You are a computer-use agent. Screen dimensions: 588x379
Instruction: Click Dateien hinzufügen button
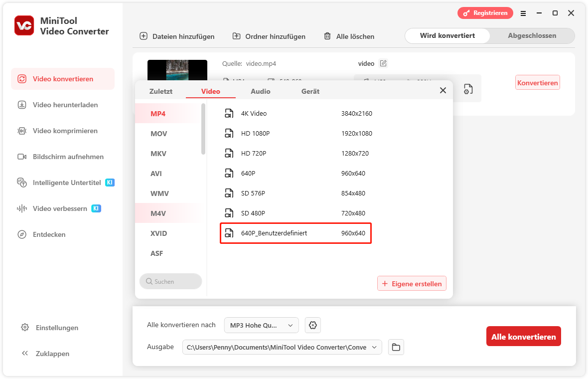point(177,36)
